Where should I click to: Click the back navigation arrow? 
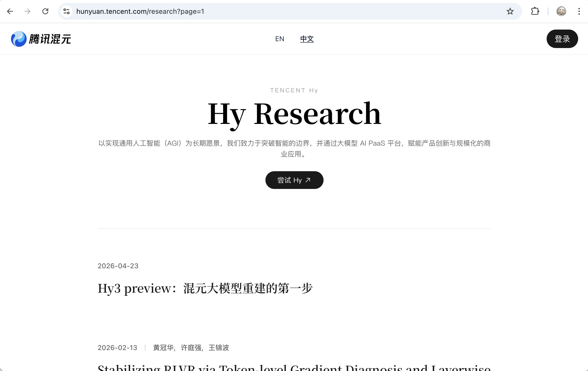point(10,11)
